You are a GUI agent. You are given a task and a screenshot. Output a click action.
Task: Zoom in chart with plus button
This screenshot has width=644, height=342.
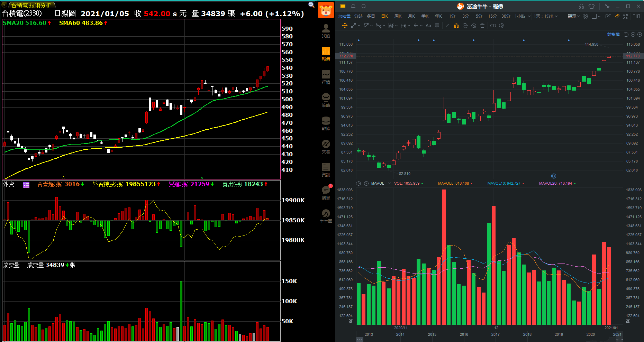click(x=640, y=35)
